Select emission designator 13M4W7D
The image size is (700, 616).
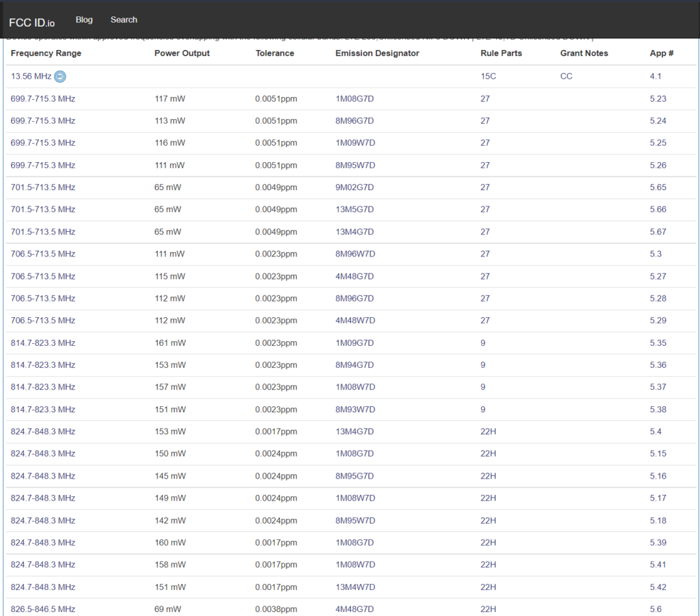355,587
